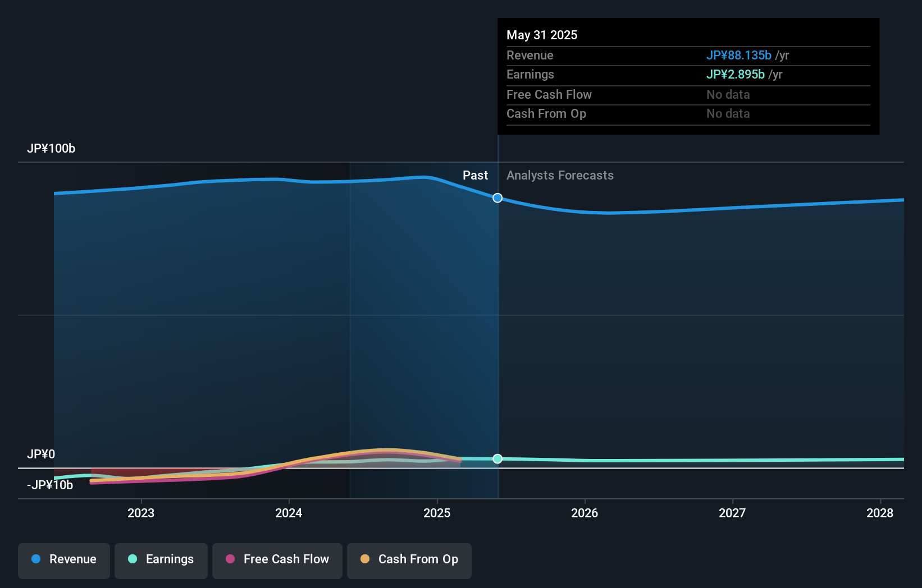Click the Free Cash Flow tooltip row label
The image size is (922, 588).
(x=549, y=94)
